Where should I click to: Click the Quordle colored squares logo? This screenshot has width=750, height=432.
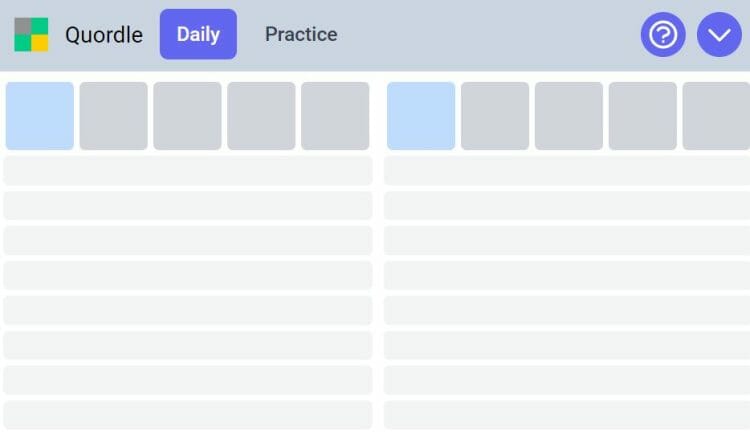(31, 34)
